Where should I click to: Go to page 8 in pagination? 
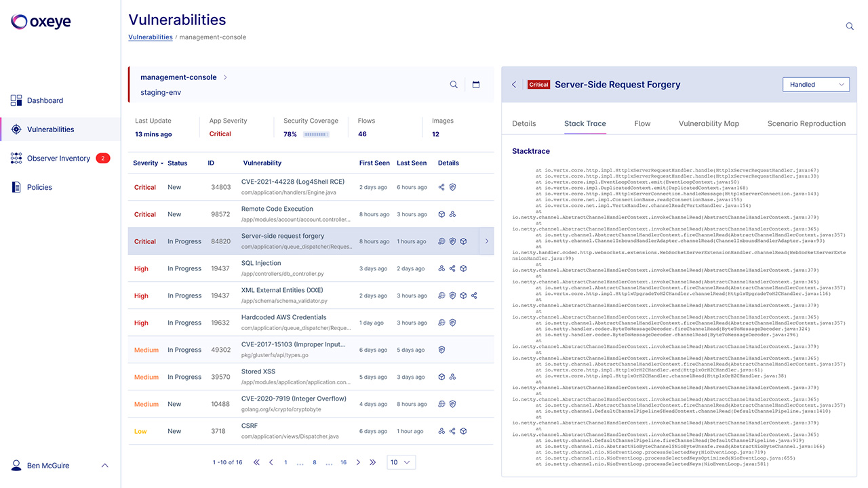(x=315, y=462)
